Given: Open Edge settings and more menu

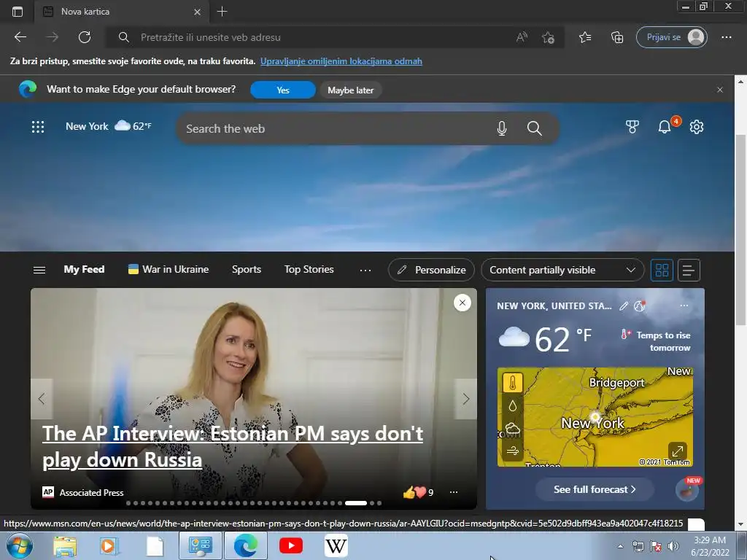Looking at the screenshot, I should (726, 37).
